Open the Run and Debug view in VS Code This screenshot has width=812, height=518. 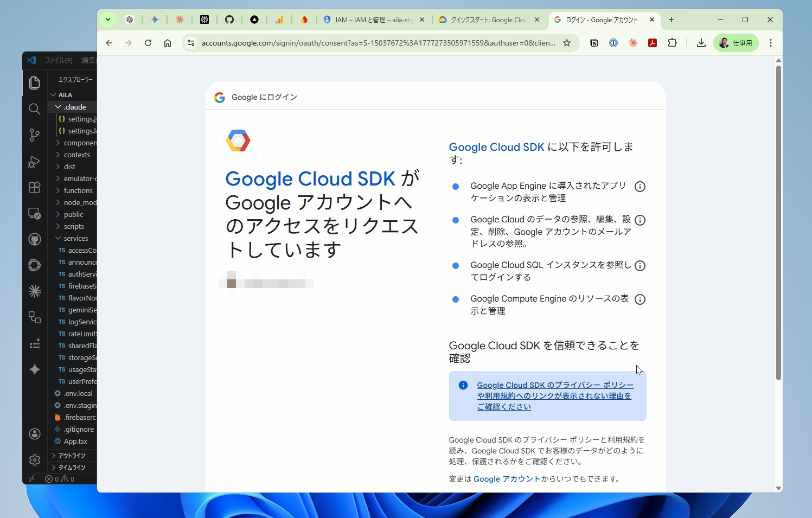click(x=34, y=162)
